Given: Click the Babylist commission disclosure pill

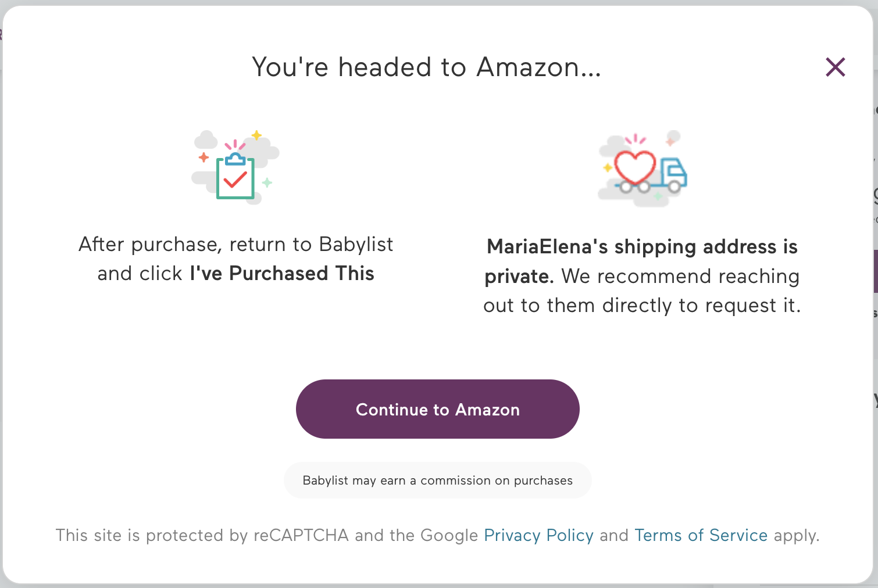Looking at the screenshot, I should point(438,481).
